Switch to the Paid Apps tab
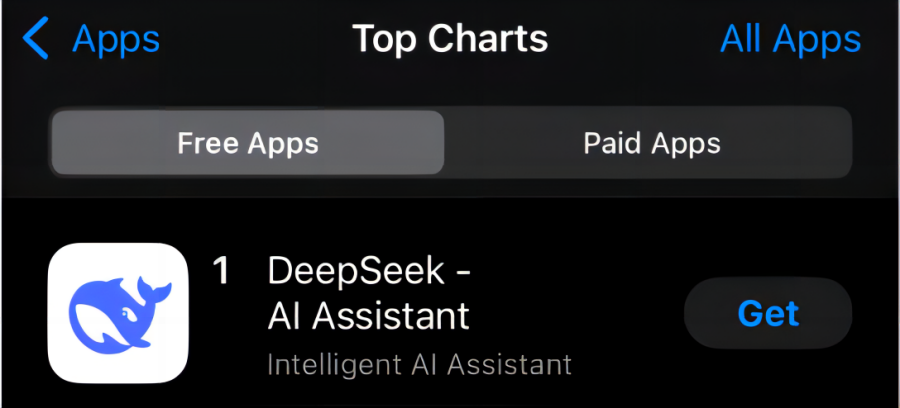 [x=651, y=143]
